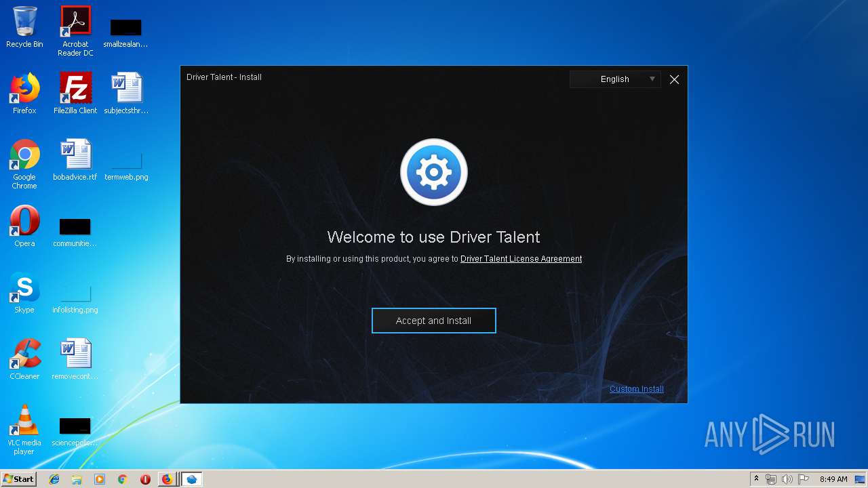The height and width of the screenshot is (488, 868).
Task: Open Windows Media Player taskbar icon
Action: click(x=100, y=479)
